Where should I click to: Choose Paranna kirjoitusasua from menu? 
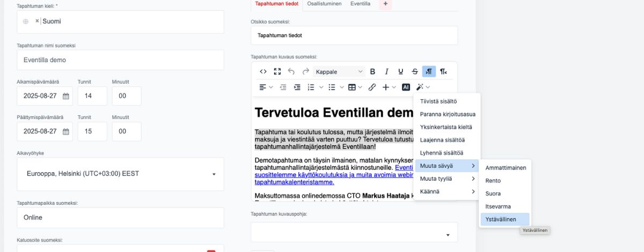(447, 114)
